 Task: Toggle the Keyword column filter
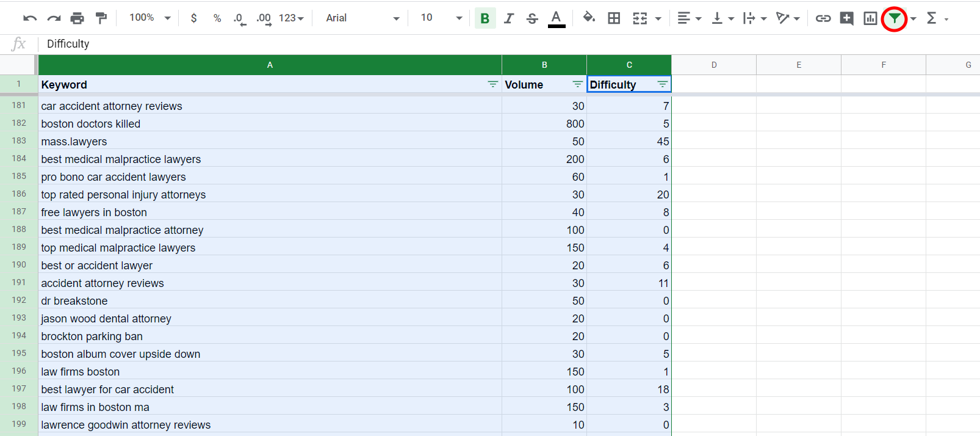click(492, 84)
